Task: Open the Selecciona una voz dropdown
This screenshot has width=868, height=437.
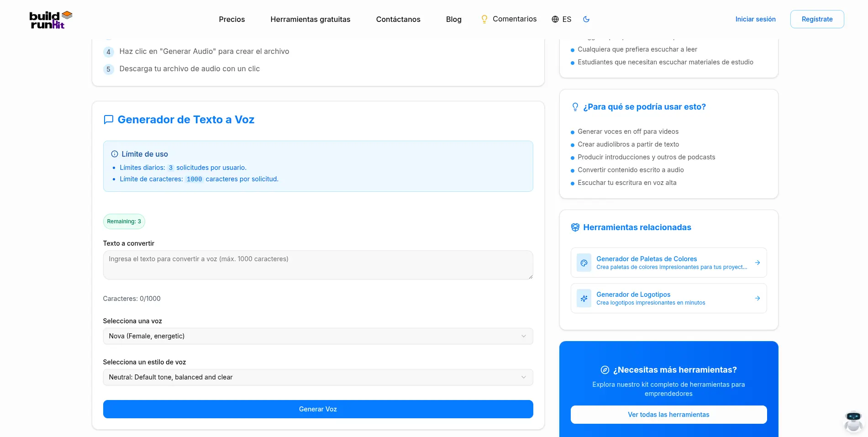Action: 318,336
